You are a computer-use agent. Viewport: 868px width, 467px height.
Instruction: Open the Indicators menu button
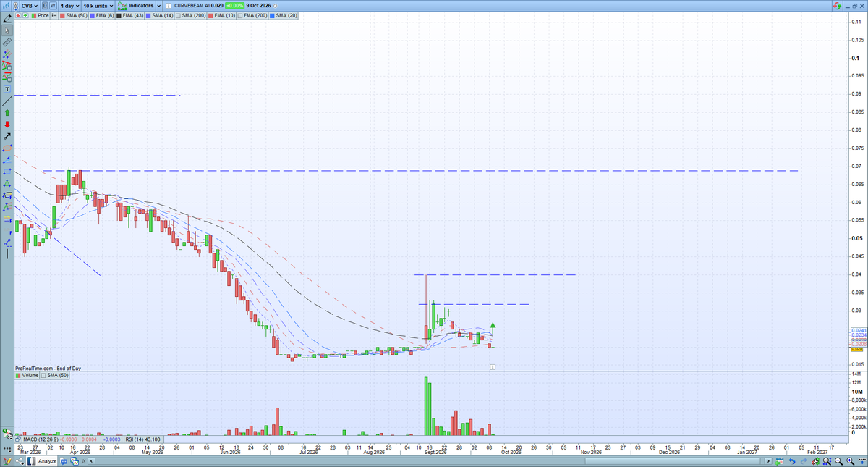point(135,6)
